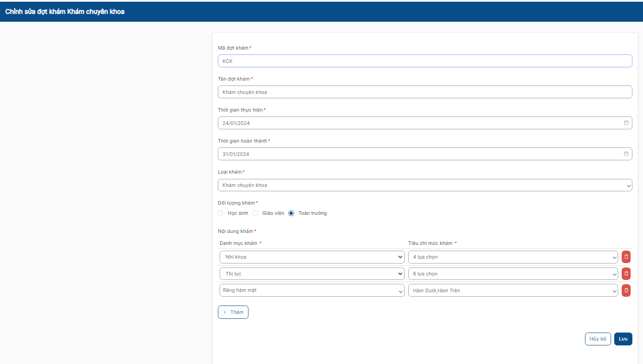Select the Toàn trường radio option
Viewport: 643px width, 364px height.
[x=291, y=213]
